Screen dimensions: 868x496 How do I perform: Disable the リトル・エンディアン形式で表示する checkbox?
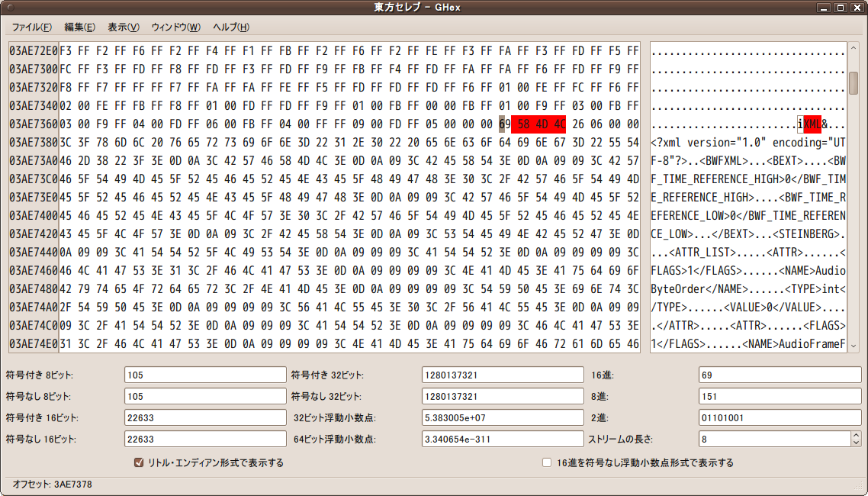click(140, 462)
